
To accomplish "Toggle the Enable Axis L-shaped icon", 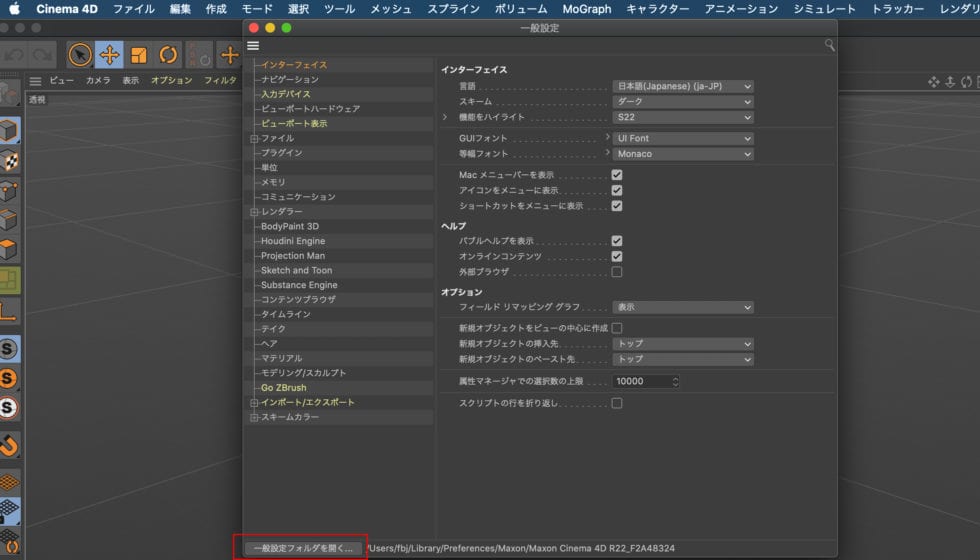I will pos(9,311).
